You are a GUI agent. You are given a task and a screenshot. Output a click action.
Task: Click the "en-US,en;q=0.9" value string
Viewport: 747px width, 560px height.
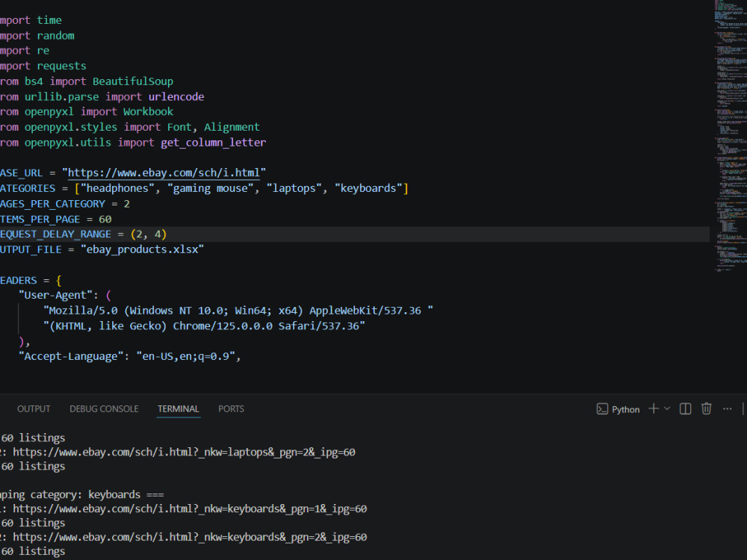pyautogui.click(x=186, y=356)
